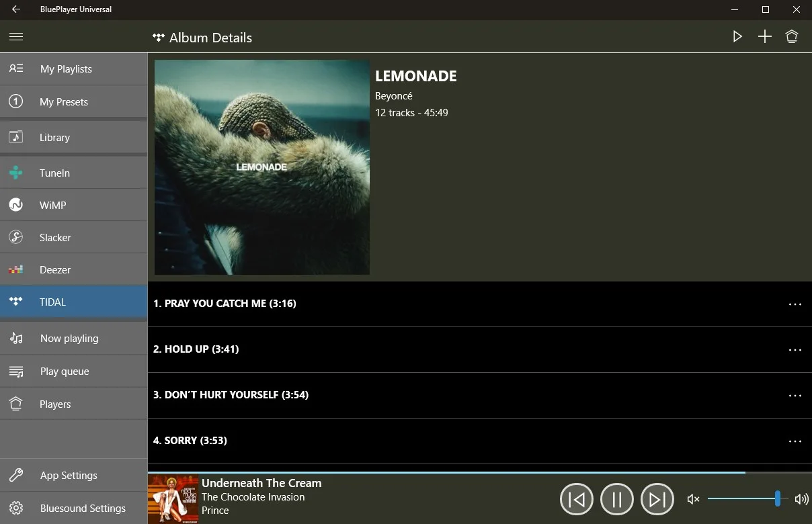Screen dimensions: 812x524
Task: Select the Deezer service
Action: 73,269
